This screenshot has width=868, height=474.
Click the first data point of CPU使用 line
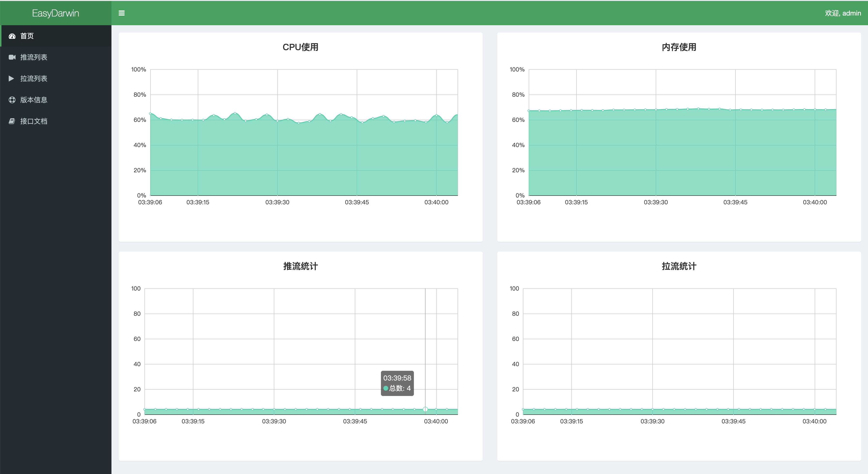[150, 113]
